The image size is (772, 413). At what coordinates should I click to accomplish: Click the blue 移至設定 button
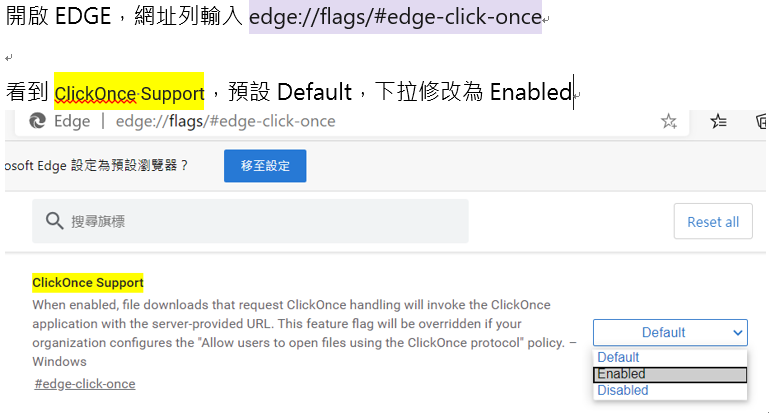coord(265,166)
